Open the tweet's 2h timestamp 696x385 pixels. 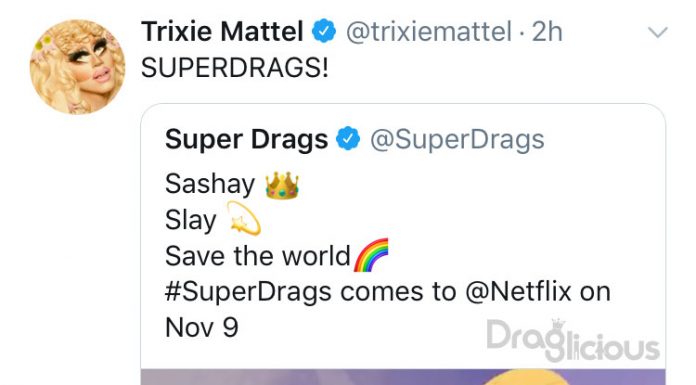click(x=547, y=32)
